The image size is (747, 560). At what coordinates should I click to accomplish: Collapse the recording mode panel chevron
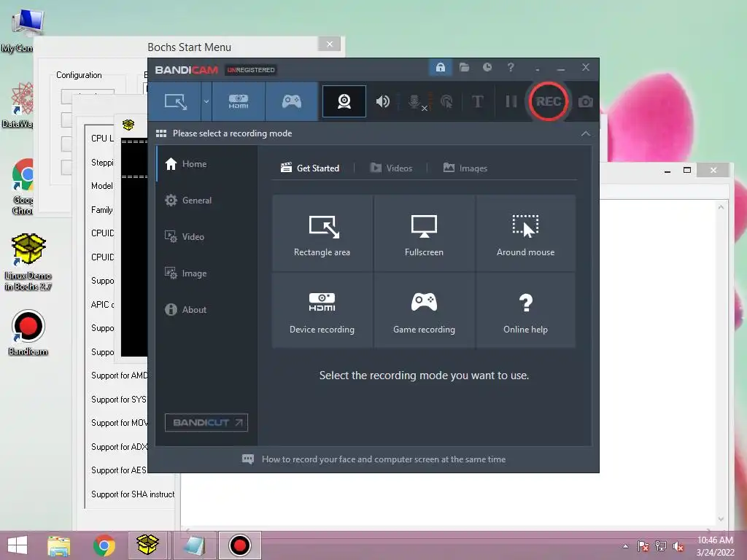tap(586, 134)
